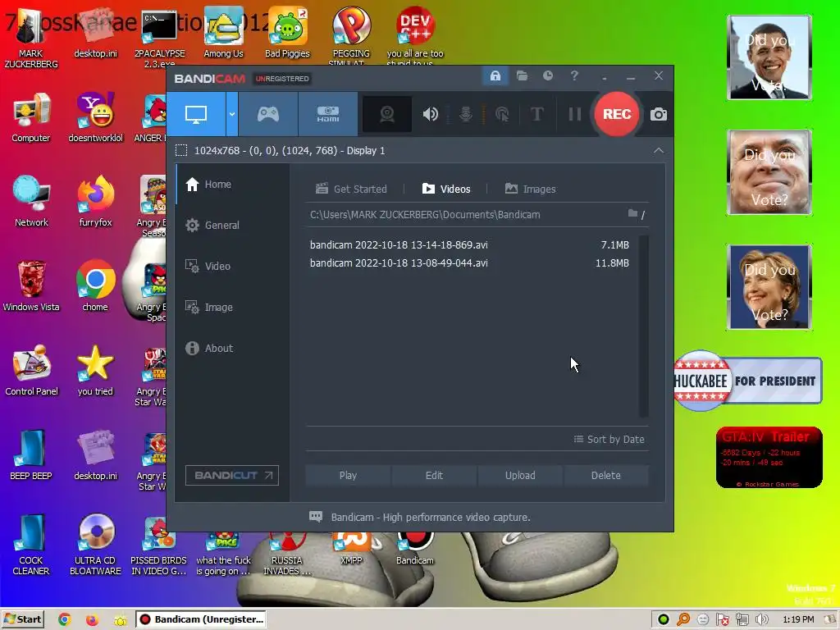Open screen mode dropdown arrow

(x=232, y=114)
